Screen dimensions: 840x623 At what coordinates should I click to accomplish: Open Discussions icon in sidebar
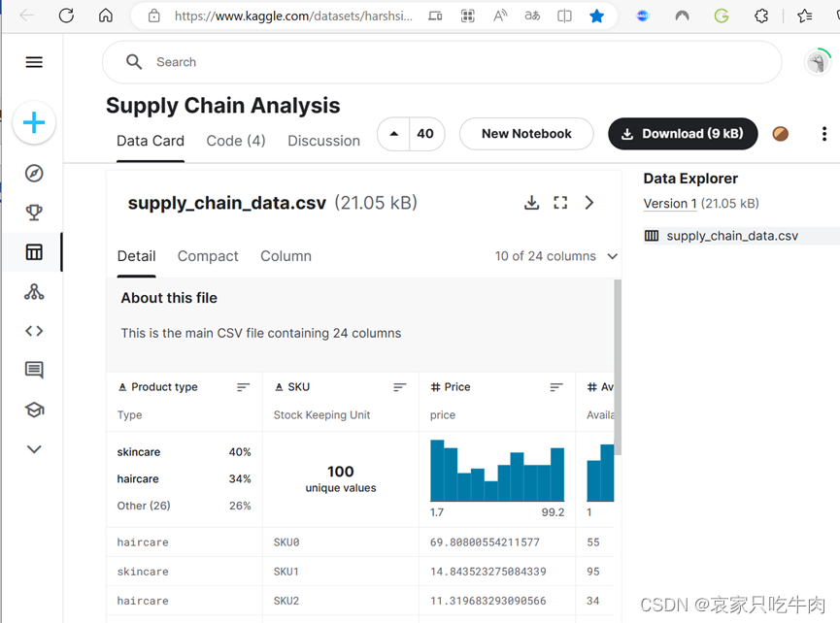[x=34, y=370]
